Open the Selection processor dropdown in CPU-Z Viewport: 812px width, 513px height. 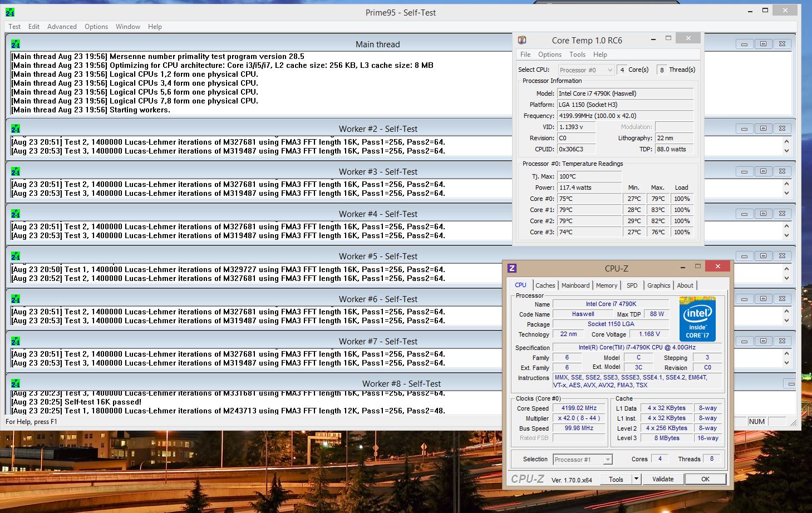583,460
